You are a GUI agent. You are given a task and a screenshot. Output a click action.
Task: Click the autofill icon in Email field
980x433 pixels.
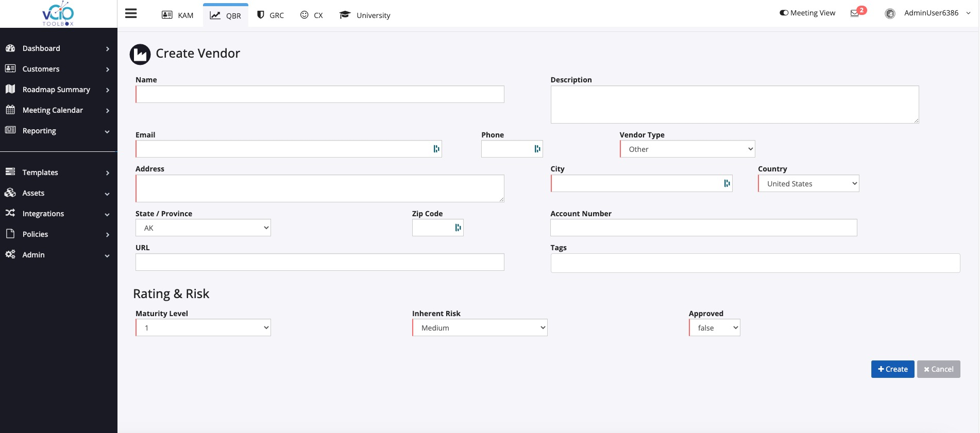click(436, 149)
